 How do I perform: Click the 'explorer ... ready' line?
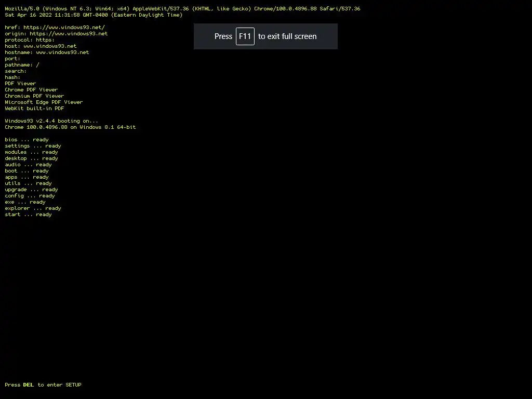33,208
